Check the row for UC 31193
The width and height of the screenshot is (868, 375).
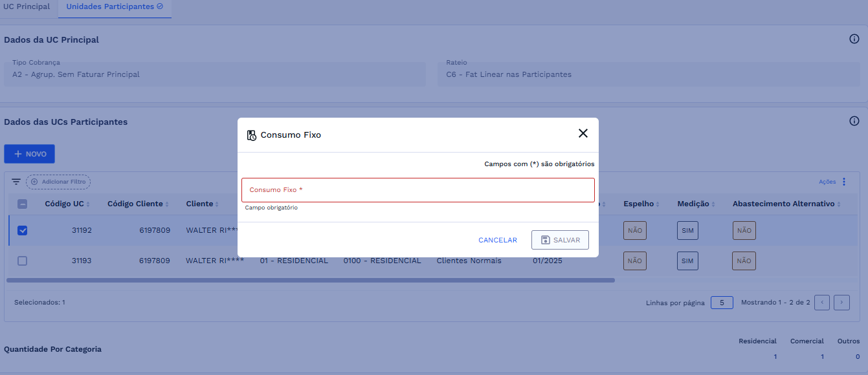pos(22,261)
